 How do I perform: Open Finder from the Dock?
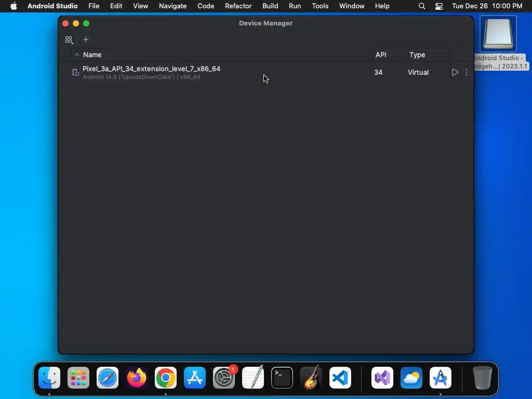49,378
